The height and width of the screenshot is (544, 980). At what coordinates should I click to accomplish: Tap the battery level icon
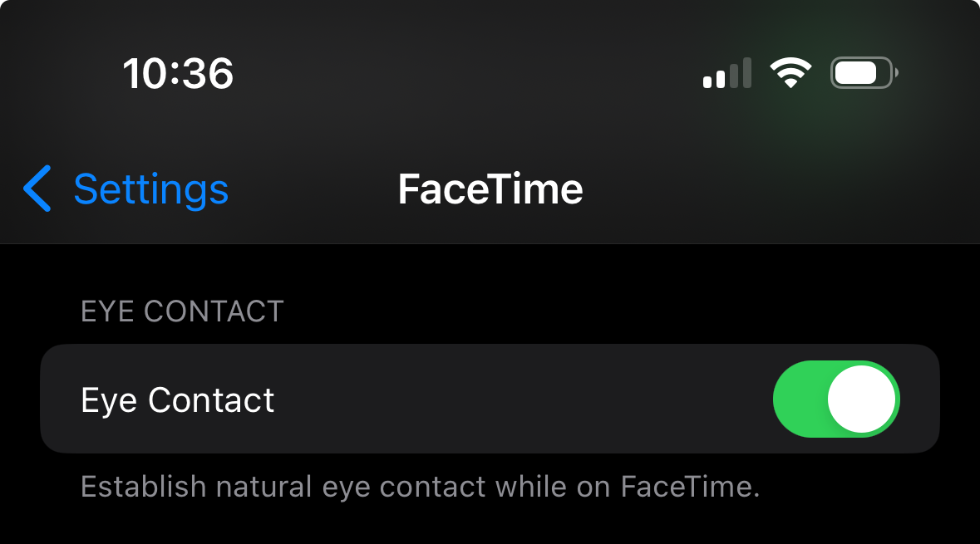[861, 73]
